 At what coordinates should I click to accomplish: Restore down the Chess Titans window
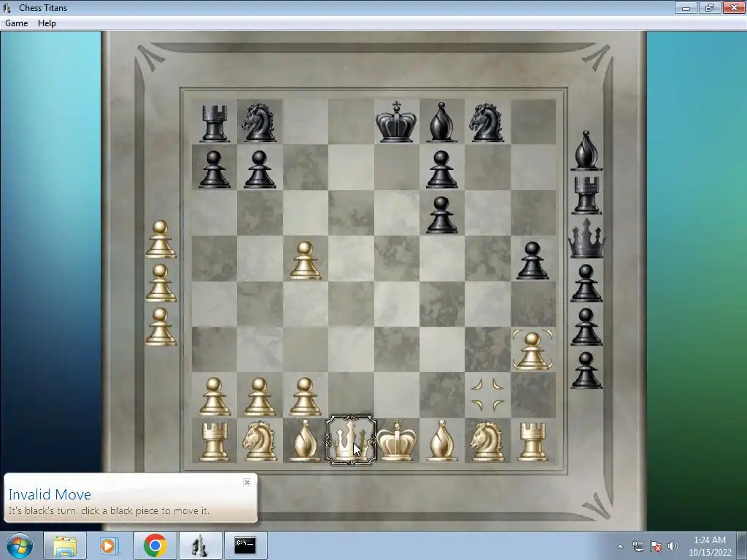pyautogui.click(x=710, y=7)
